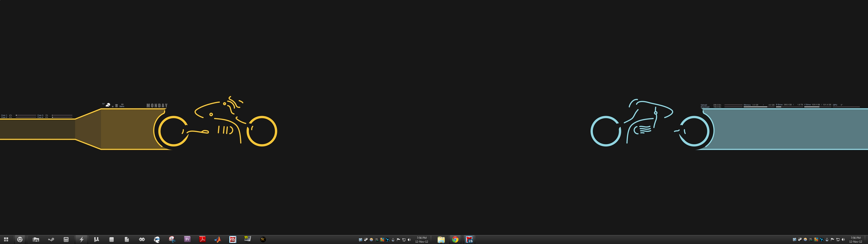Click water droplet tray icon, left monitor taskbar
The height and width of the screenshot is (244, 868).
pyautogui.click(x=393, y=240)
